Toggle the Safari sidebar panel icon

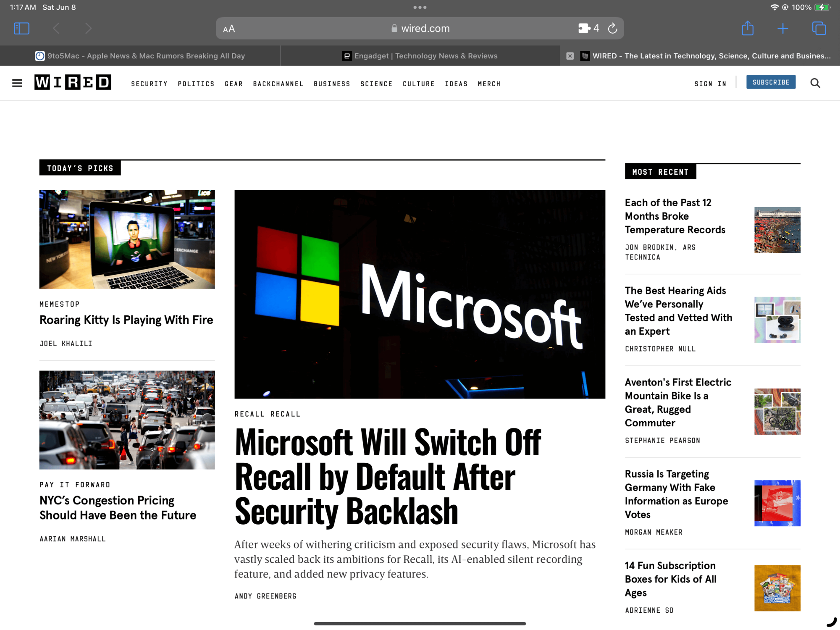(x=21, y=29)
